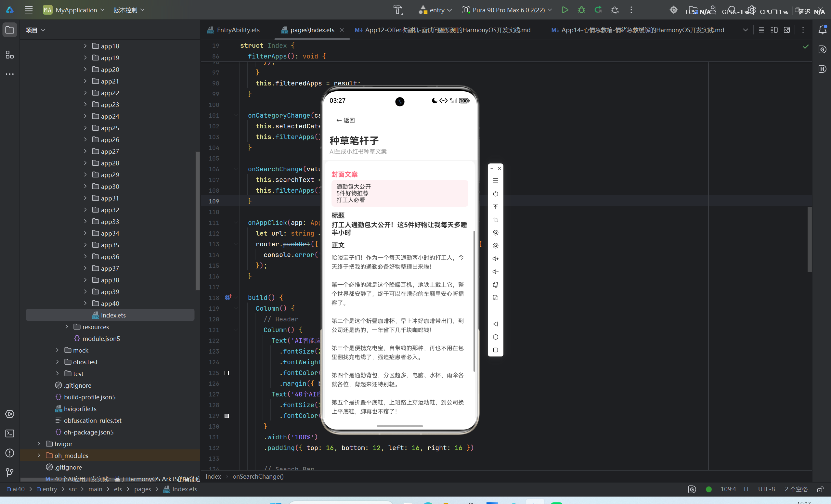The width and height of the screenshot is (831, 504).
Task: Open the notifications bell
Action: click(x=822, y=30)
